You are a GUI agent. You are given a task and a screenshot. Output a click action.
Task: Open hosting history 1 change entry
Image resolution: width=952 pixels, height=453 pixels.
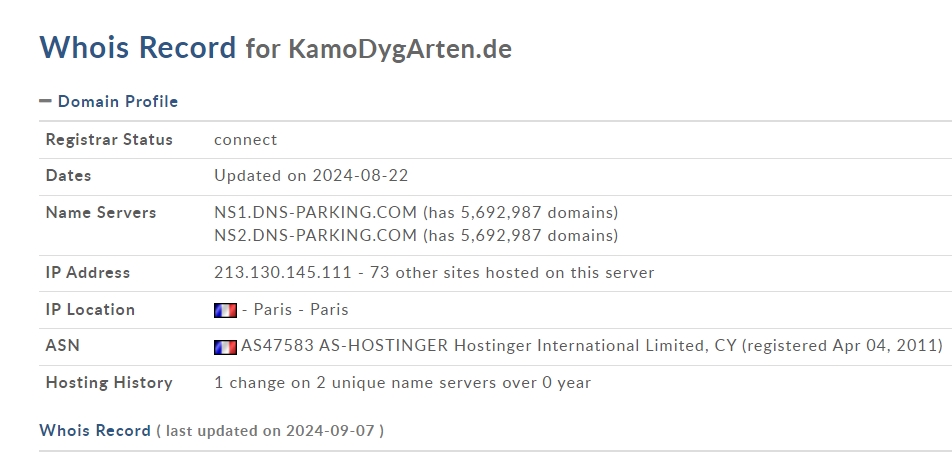[x=402, y=383]
